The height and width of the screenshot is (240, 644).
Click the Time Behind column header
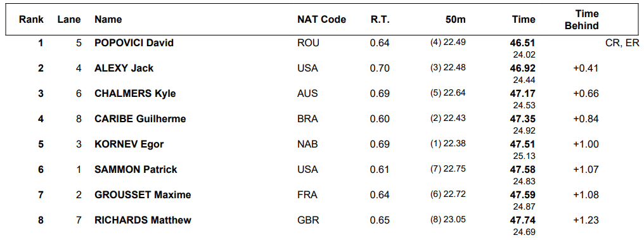pos(582,20)
